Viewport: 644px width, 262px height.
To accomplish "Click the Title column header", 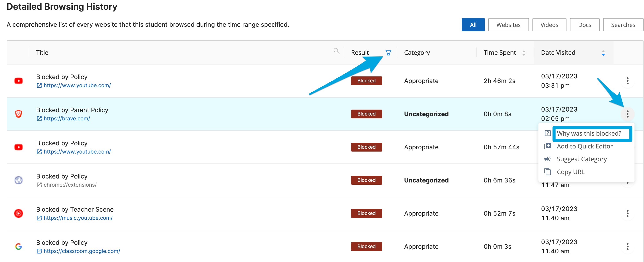I will [42, 53].
